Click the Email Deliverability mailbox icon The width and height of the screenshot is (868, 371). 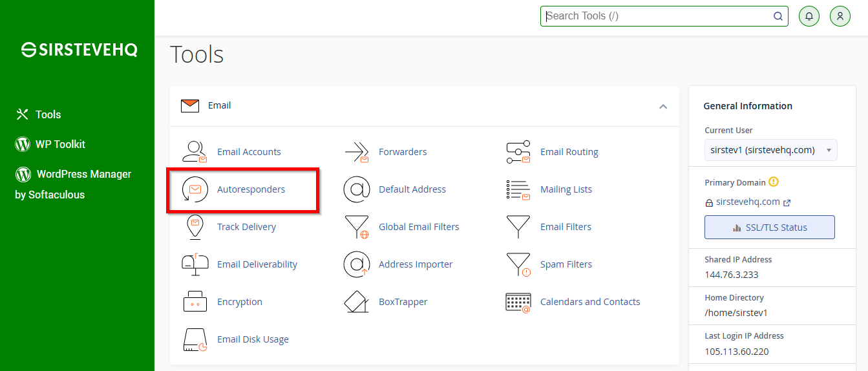[x=195, y=264]
